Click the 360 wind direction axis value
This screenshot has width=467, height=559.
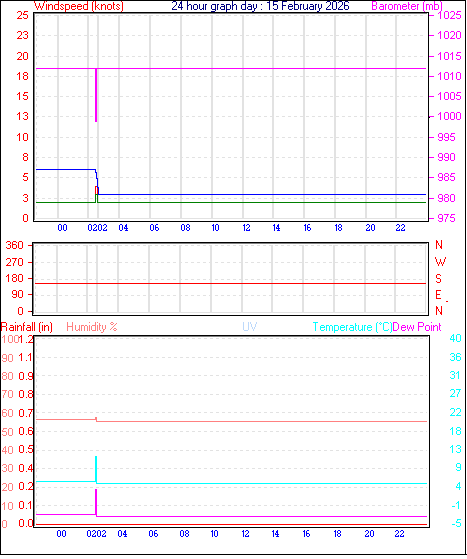[x=15, y=245]
